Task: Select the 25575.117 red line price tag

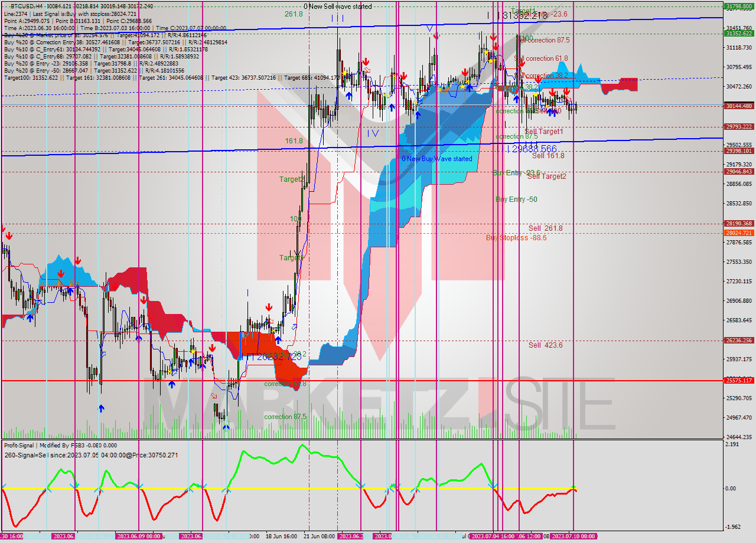Action: coord(739,380)
